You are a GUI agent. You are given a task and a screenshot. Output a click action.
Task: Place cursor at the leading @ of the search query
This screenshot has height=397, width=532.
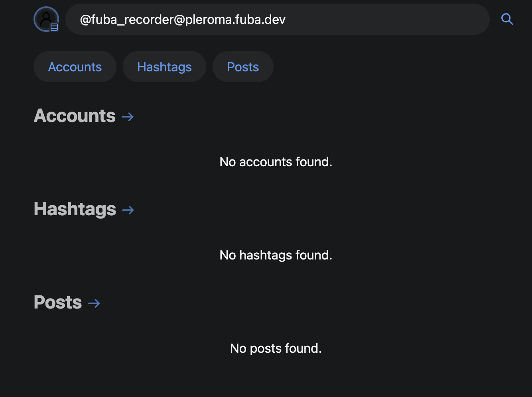click(80, 19)
